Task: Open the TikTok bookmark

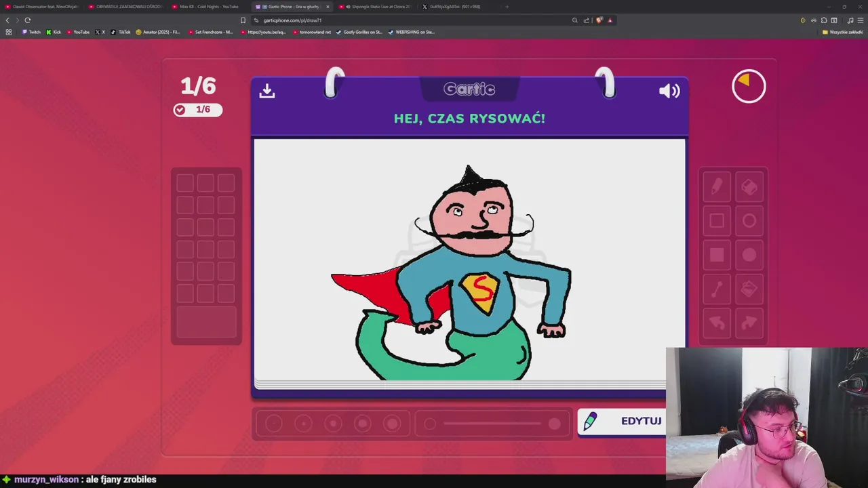Action: tap(120, 32)
